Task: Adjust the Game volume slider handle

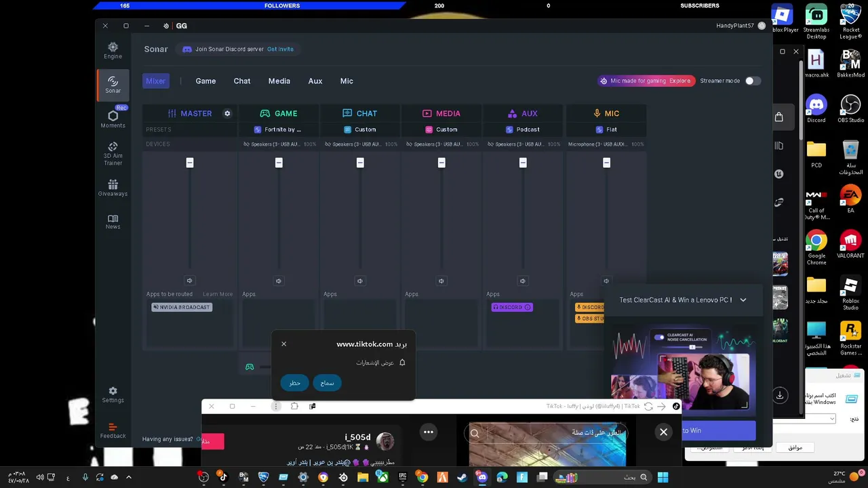Action: point(279,163)
